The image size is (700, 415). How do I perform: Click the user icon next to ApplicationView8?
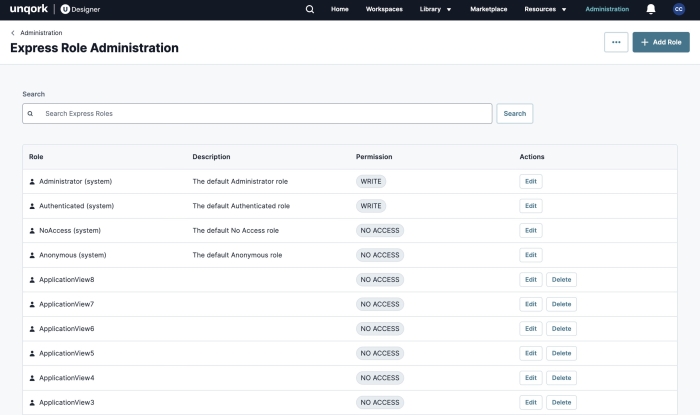click(x=32, y=280)
